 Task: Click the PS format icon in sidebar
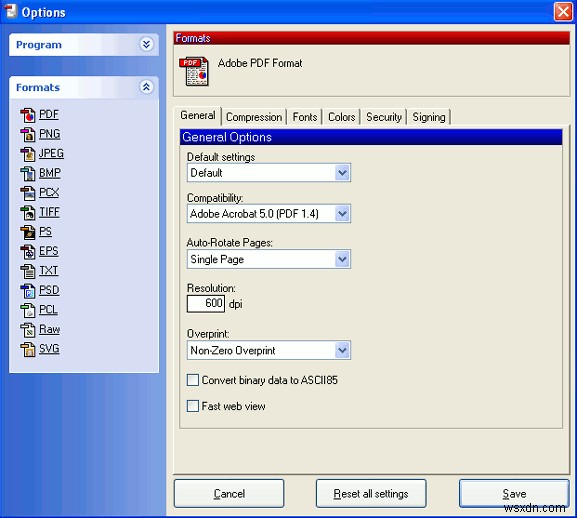(28, 232)
